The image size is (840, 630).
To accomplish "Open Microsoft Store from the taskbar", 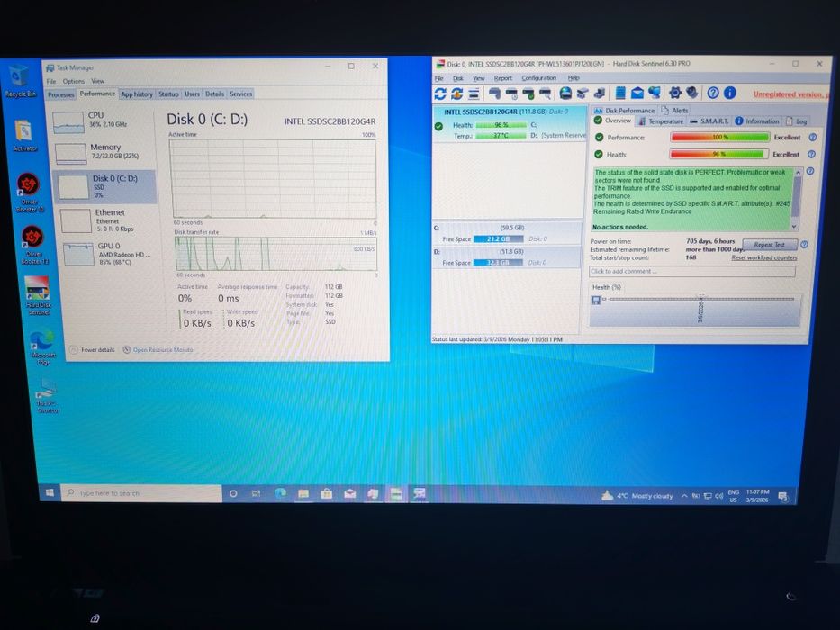I will point(326,494).
